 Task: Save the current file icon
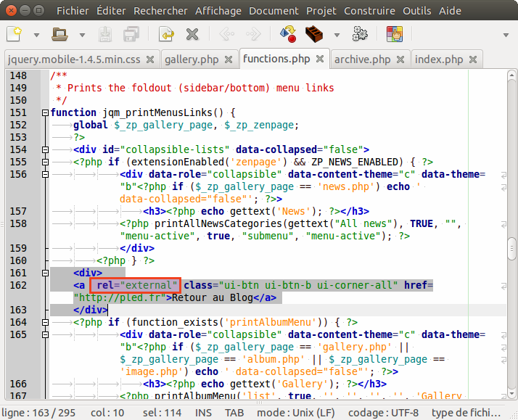pyautogui.click(x=105, y=34)
